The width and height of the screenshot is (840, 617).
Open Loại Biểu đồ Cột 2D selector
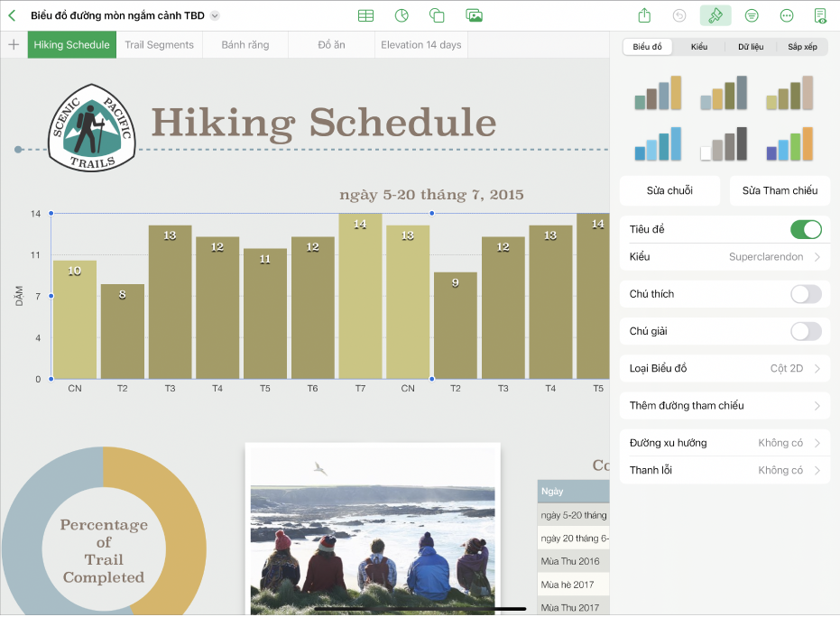click(725, 368)
